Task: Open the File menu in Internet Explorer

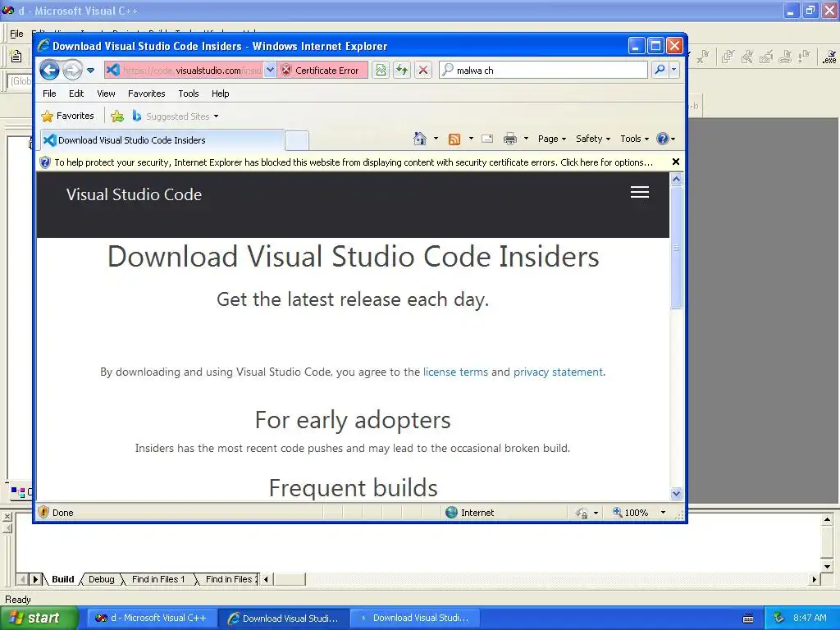Action: pos(49,94)
